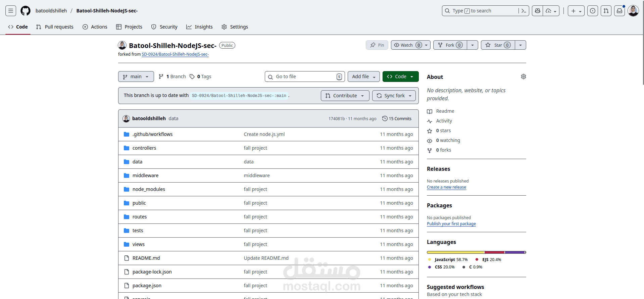Screen dimensions: 644x299
Task: Open the main branch selector dropdown
Action: pyautogui.click(x=136, y=77)
